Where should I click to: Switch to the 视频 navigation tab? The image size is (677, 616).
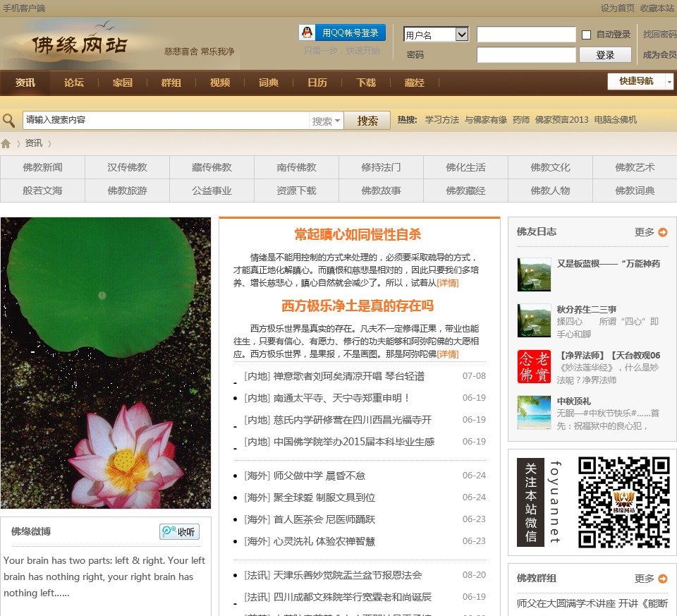220,83
